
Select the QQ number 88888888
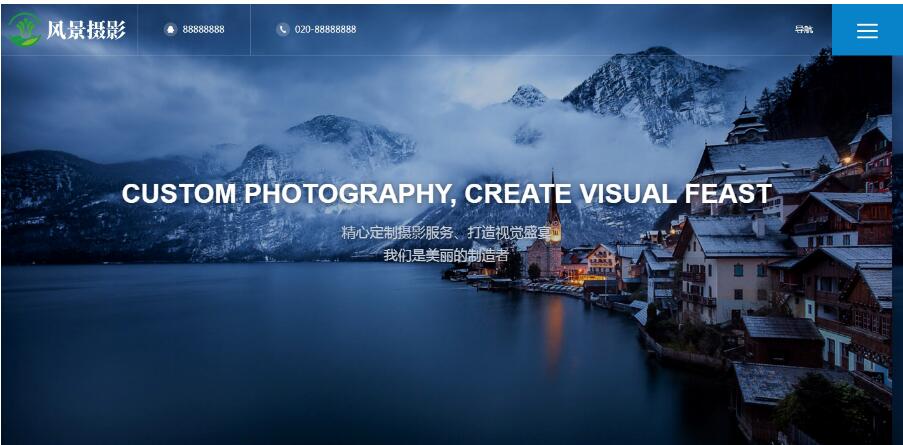click(x=203, y=29)
